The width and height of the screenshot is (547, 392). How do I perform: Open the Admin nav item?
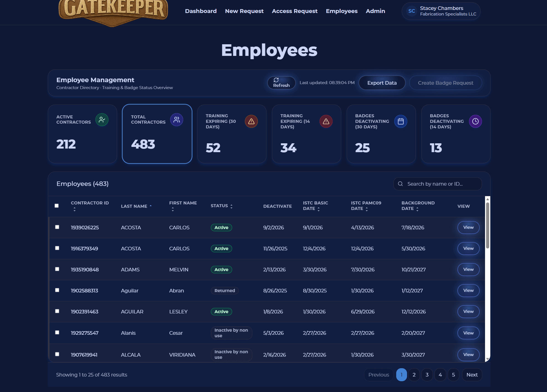click(x=375, y=11)
